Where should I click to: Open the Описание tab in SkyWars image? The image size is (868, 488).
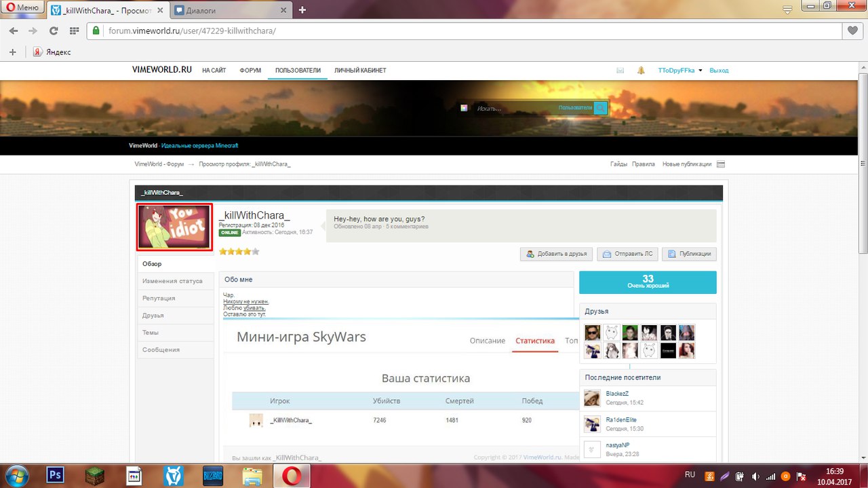click(488, 341)
